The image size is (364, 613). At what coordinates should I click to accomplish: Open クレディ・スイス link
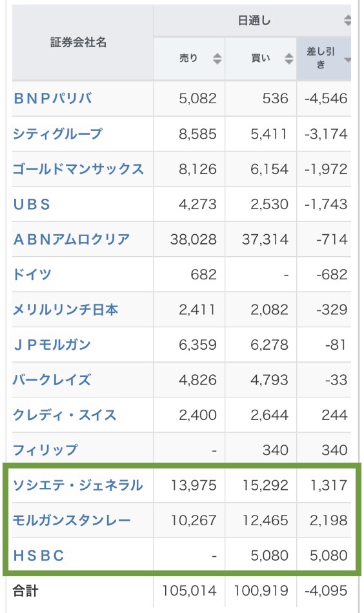(x=65, y=415)
